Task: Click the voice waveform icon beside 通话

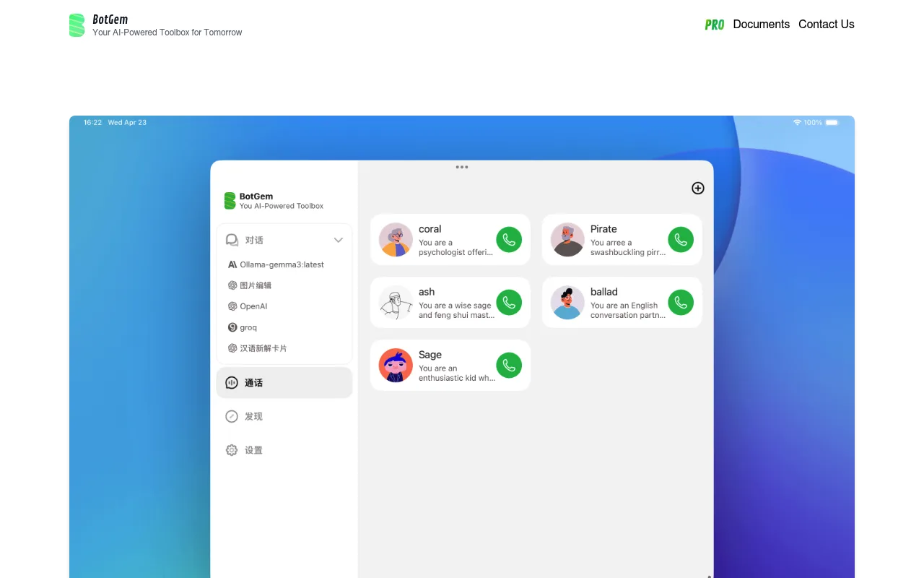Action: [x=232, y=383]
